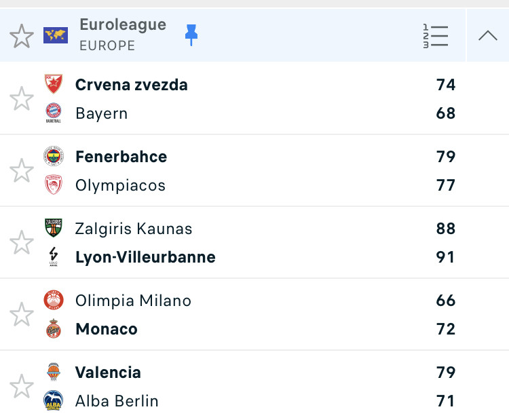Favorite the Olimpia Milano vs Monaco game
509x420 pixels.
pyautogui.click(x=22, y=315)
